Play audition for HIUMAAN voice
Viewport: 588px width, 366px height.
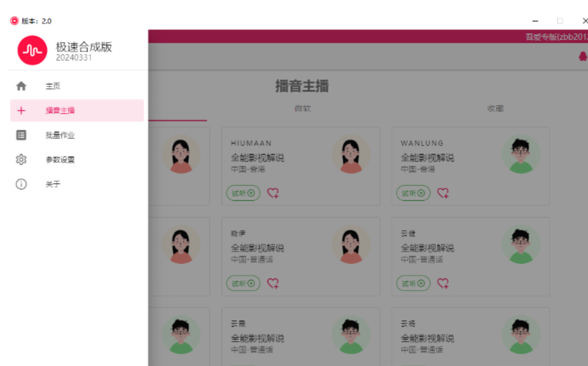point(243,193)
